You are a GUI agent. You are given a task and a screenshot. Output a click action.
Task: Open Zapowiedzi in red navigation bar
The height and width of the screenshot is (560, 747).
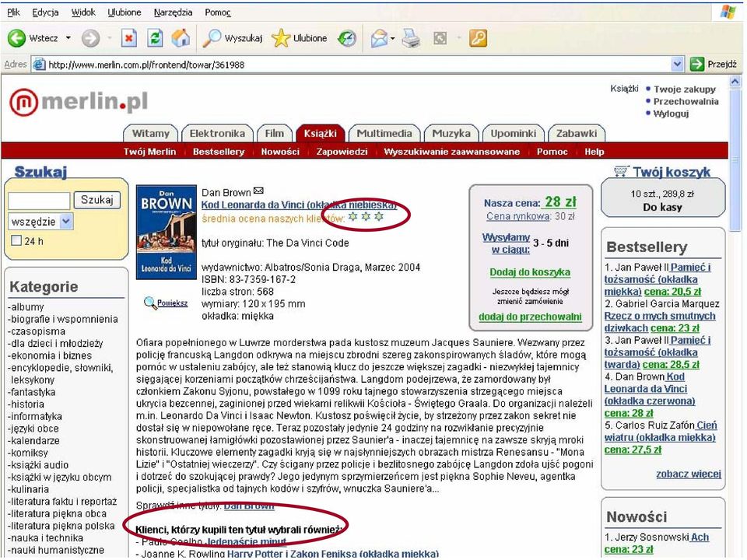tap(342, 152)
